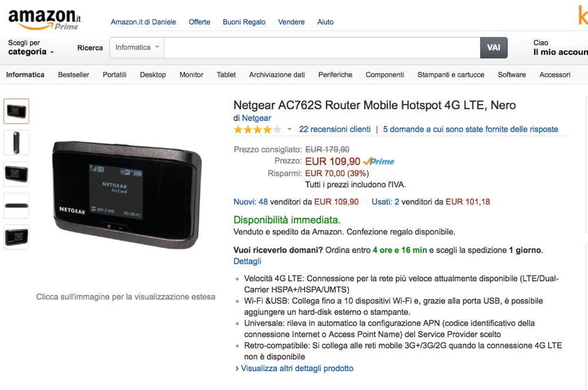
Task: Click the main Netgear router product image
Action: [127, 194]
